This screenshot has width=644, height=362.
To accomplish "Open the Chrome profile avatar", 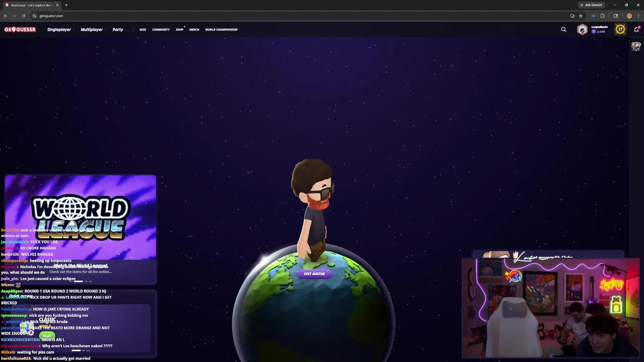I will pos(629,16).
